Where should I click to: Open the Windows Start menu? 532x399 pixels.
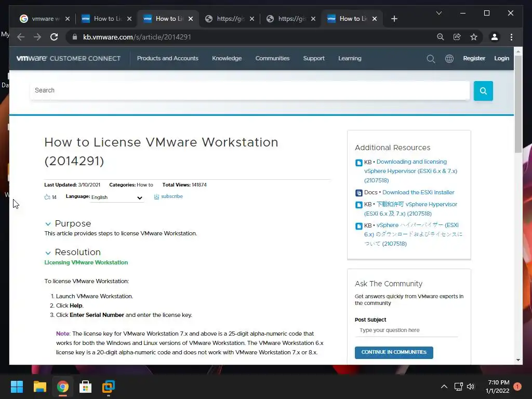(17, 387)
